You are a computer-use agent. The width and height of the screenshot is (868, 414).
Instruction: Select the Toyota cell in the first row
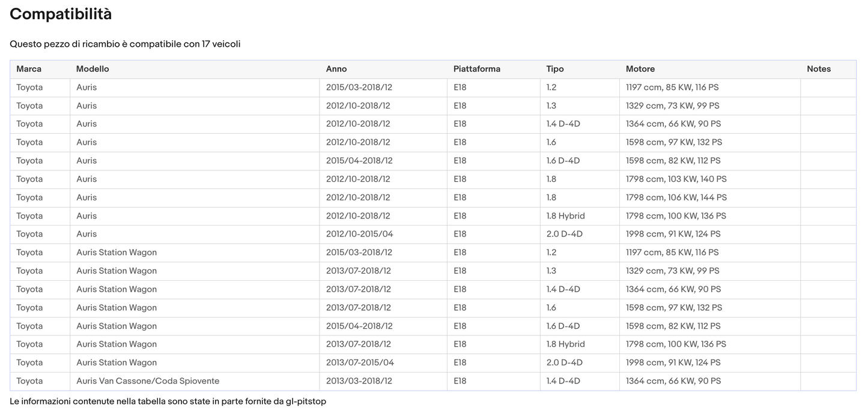29,88
